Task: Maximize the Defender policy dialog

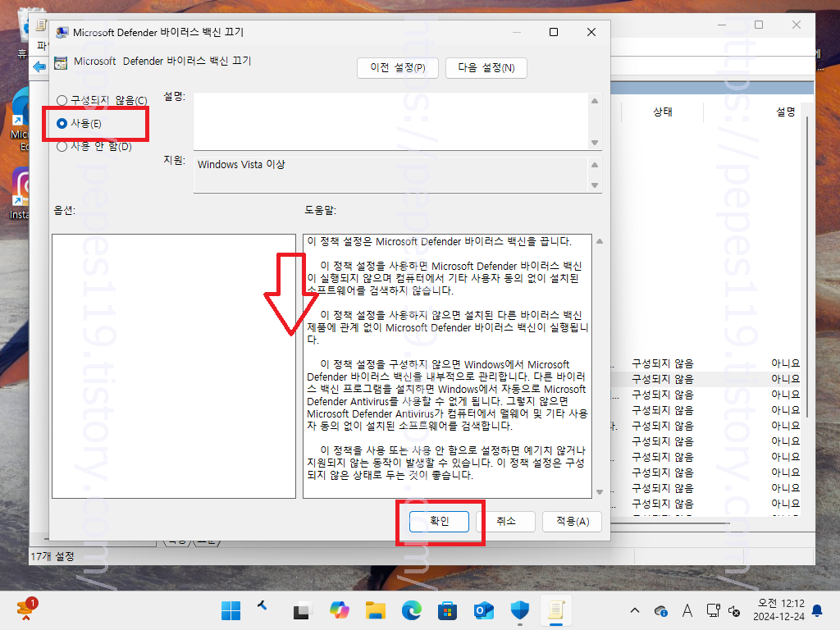Action: [554, 32]
